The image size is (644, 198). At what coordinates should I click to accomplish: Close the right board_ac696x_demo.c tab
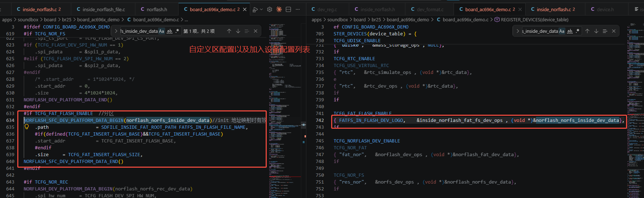point(520,9)
